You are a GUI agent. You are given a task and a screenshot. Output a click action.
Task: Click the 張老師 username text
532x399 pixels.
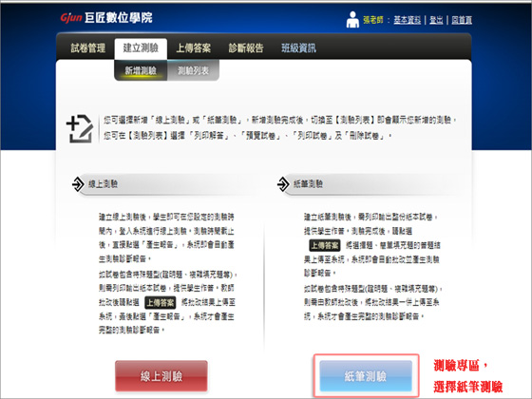[372, 20]
